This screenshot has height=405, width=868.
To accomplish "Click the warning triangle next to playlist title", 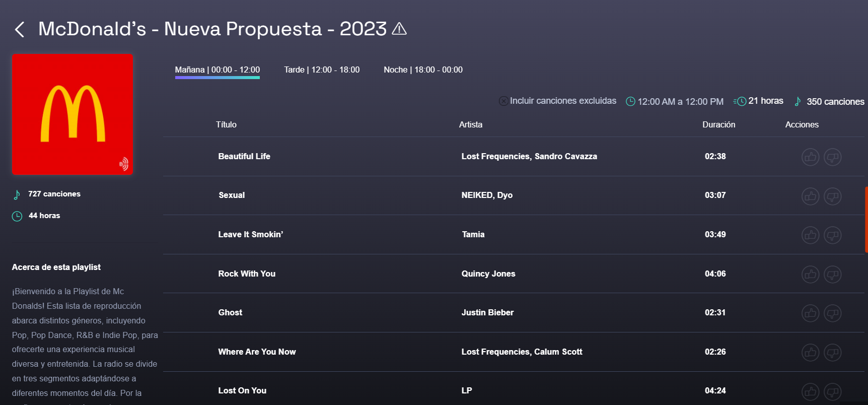I will pos(399,29).
